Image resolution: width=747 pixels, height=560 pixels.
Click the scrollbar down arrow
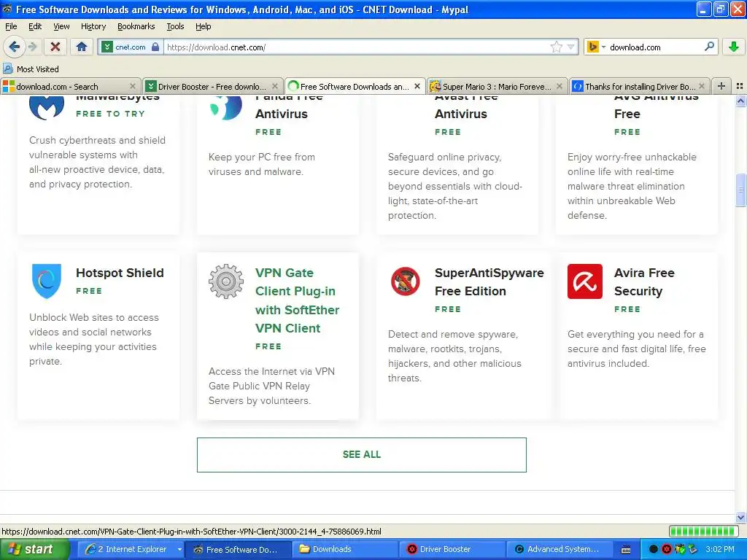point(740,517)
